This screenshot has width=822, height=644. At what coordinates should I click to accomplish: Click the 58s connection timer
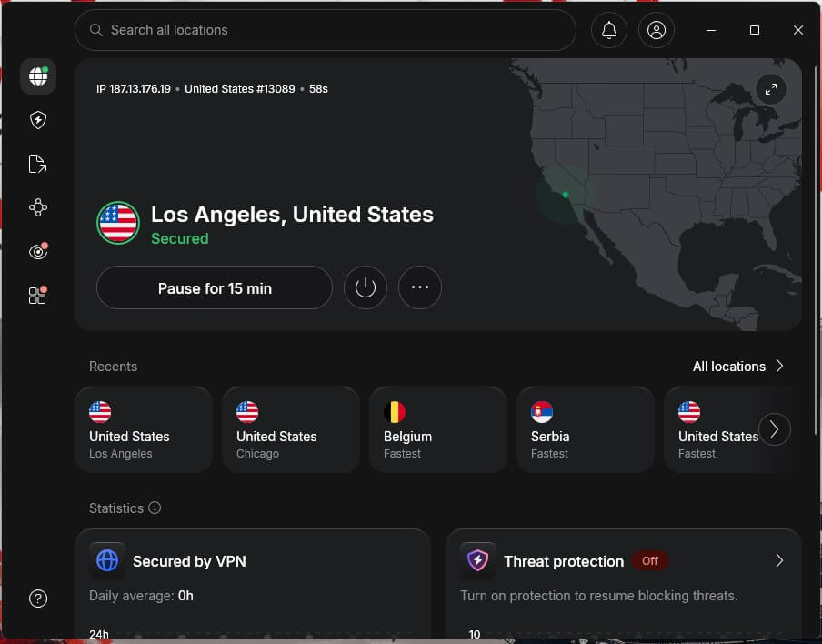[318, 88]
